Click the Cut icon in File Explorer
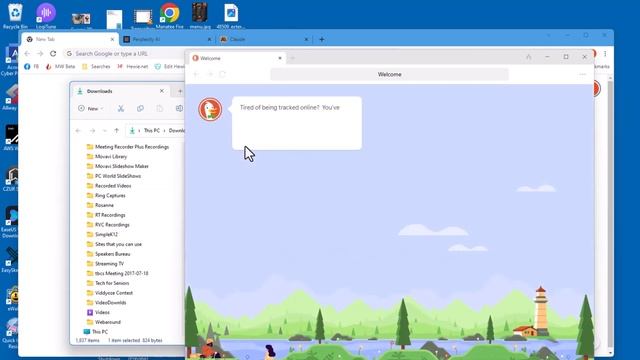The width and height of the screenshot is (640, 360). [120, 108]
